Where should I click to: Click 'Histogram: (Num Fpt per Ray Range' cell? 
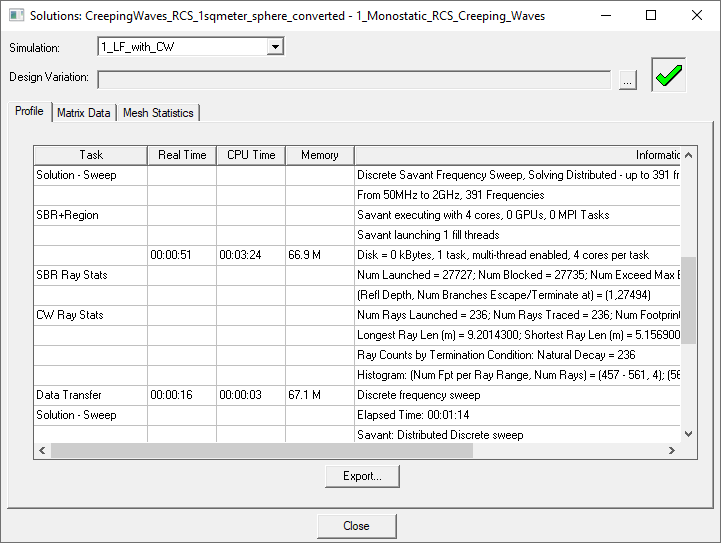(x=517, y=375)
